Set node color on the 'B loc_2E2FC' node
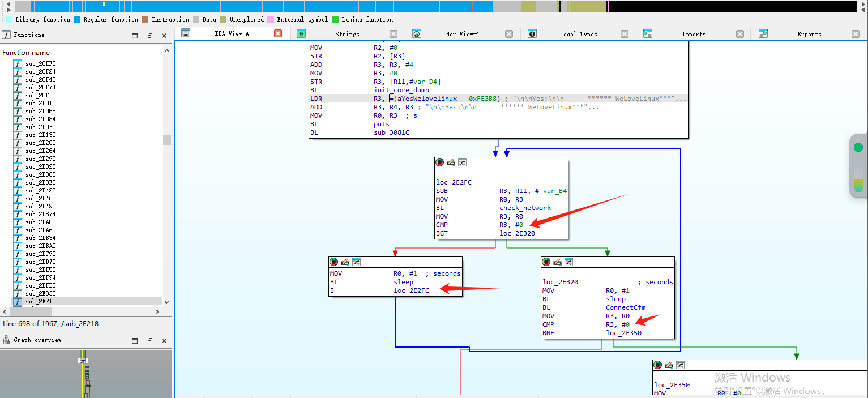Image resolution: width=868 pixels, height=398 pixels. click(x=334, y=262)
